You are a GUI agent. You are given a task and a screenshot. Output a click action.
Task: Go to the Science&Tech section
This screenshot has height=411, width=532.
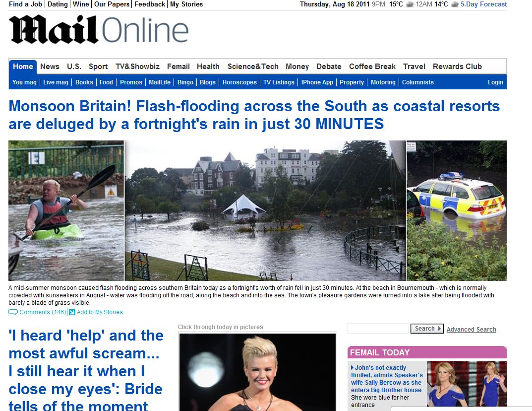click(253, 67)
